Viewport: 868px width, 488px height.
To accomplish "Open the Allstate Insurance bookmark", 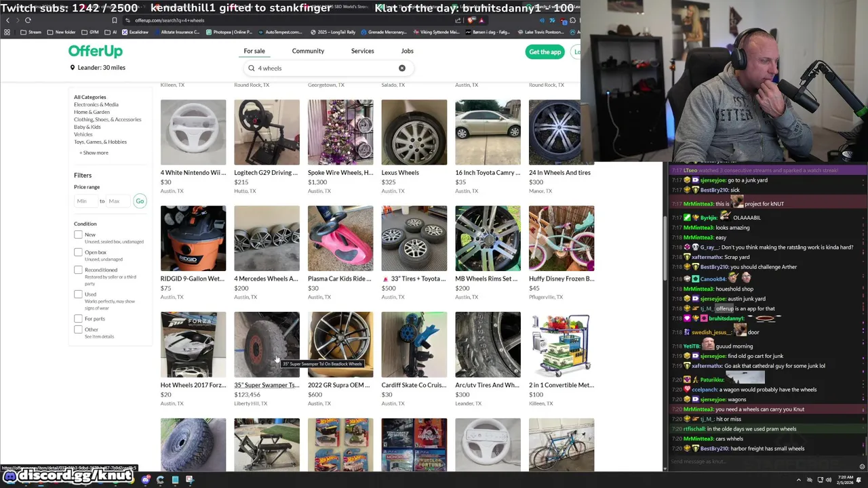I will 177,32.
